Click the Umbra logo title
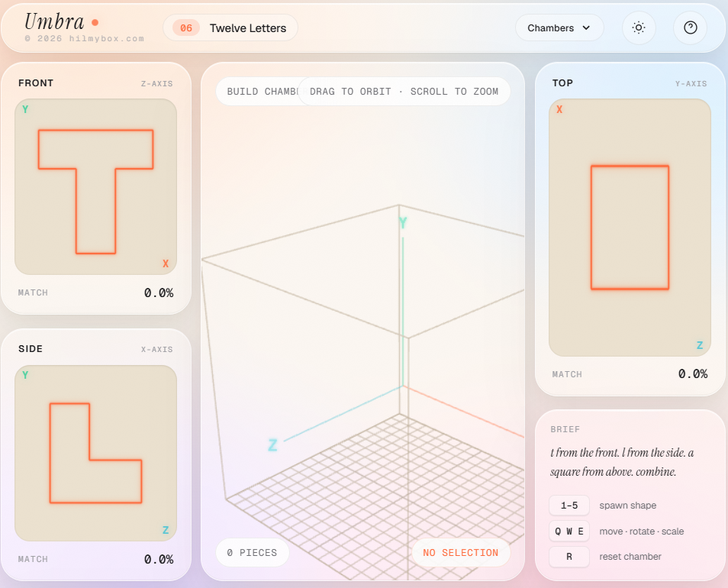Screen dimensions: 728x588 click(54, 21)
